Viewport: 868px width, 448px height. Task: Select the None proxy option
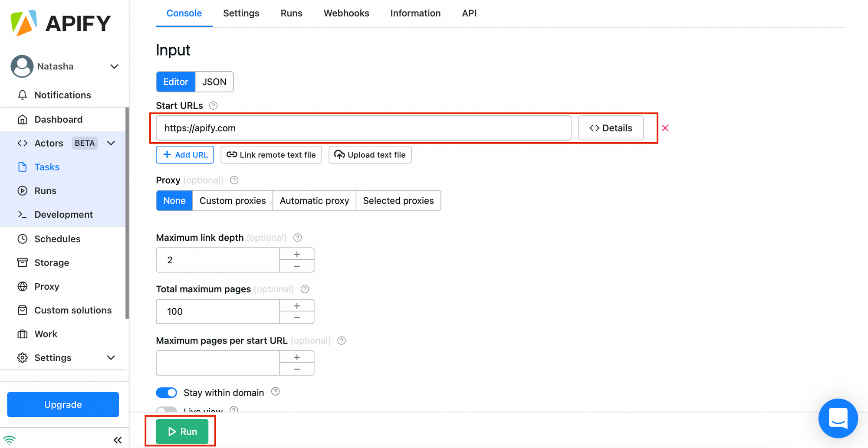point(174,201)
